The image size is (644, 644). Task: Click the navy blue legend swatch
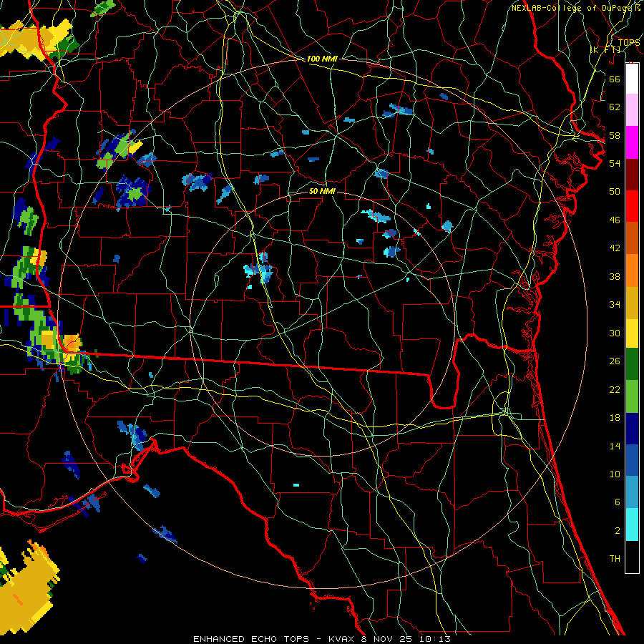point(632,429)
